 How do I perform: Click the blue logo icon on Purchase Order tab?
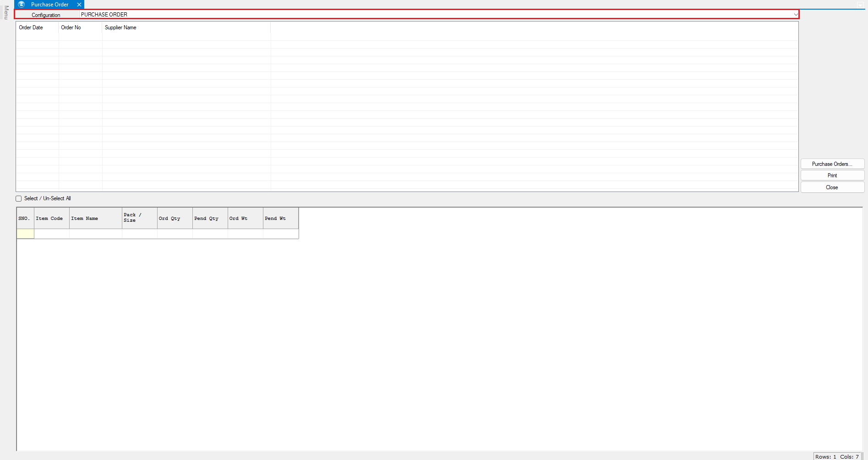point(21,5)
